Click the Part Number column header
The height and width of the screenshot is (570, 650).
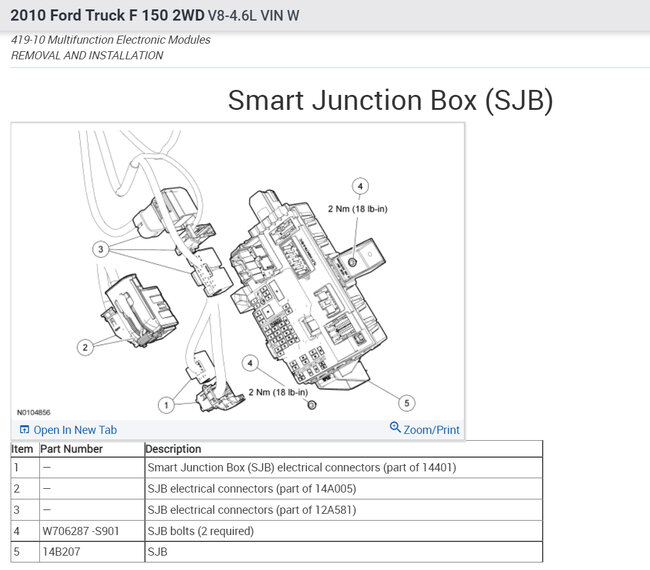click(71, 449)
